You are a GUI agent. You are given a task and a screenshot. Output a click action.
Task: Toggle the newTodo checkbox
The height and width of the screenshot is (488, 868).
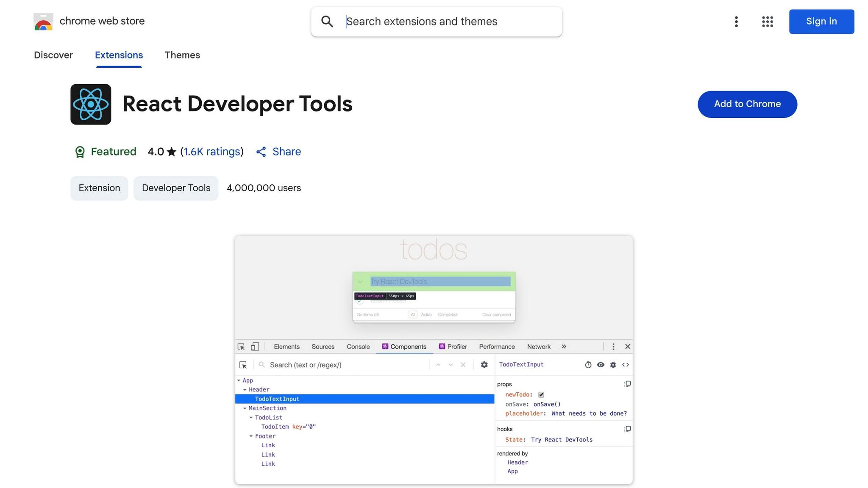point(541,395)
